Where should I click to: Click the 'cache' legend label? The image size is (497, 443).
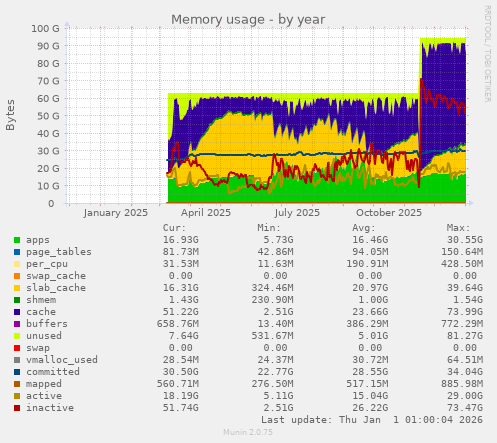point(41,312)
